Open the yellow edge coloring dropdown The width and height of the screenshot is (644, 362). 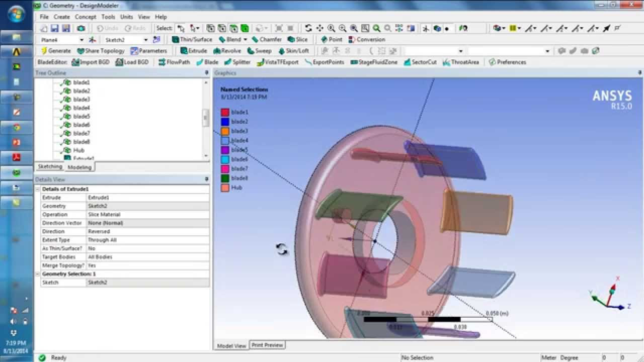tap(519, 28)
